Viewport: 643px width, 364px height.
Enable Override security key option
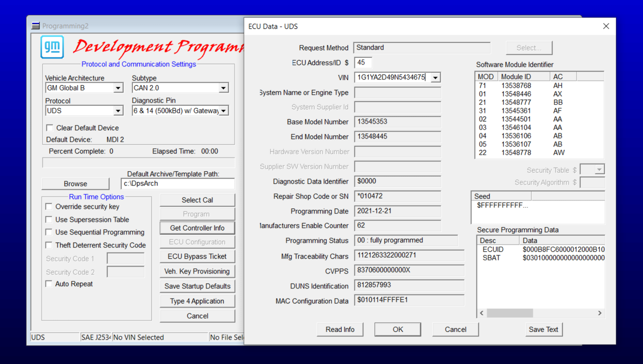click(49, 206)
